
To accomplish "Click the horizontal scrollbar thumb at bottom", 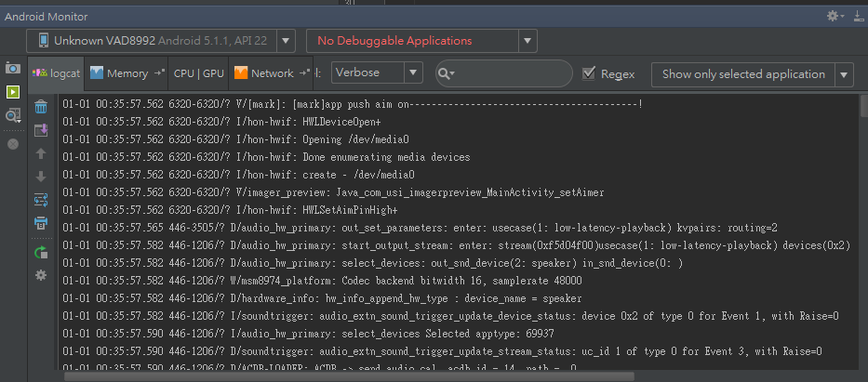I will point(349,376).
